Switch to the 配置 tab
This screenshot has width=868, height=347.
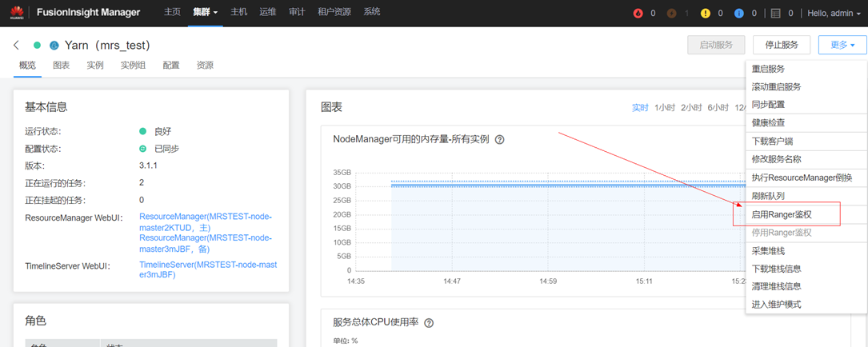coord(171,66)
